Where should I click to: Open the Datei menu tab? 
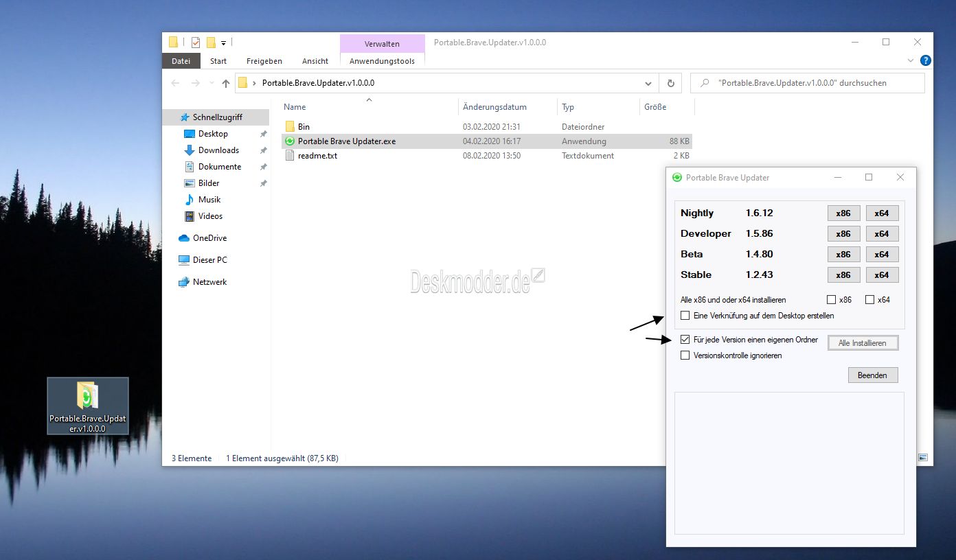(181, 61)
